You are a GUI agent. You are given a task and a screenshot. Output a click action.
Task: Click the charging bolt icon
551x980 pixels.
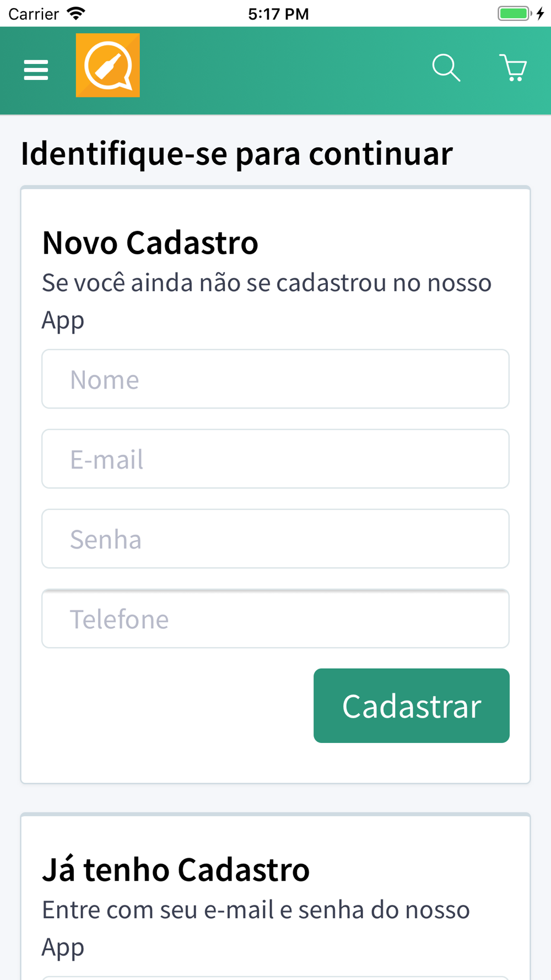pos(541,13)
